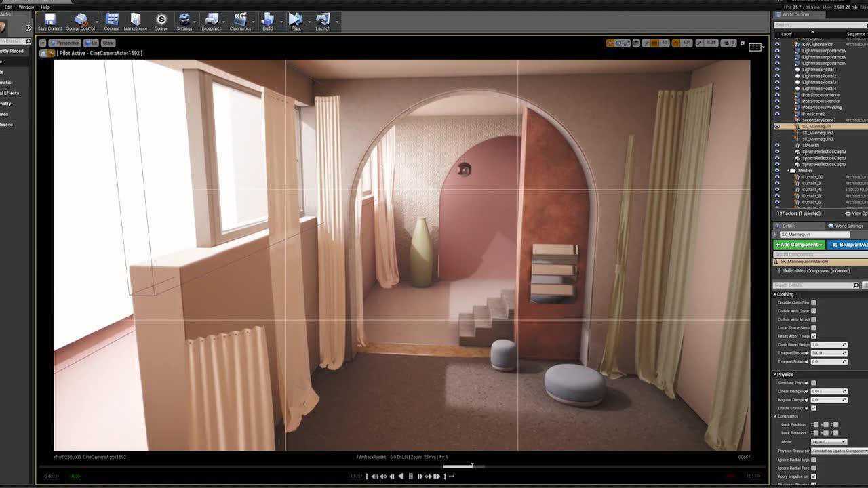Toggle Local Space Simulation checkbox

point(814,327)
